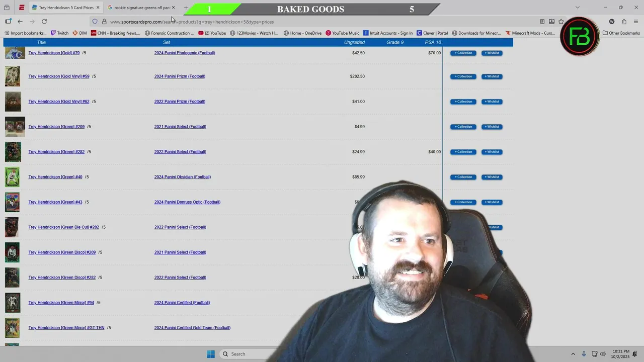The height and width of the screenshot is (362, 644).
Task: Click the $202.50 ungraded price
Action: pos(357,76)
